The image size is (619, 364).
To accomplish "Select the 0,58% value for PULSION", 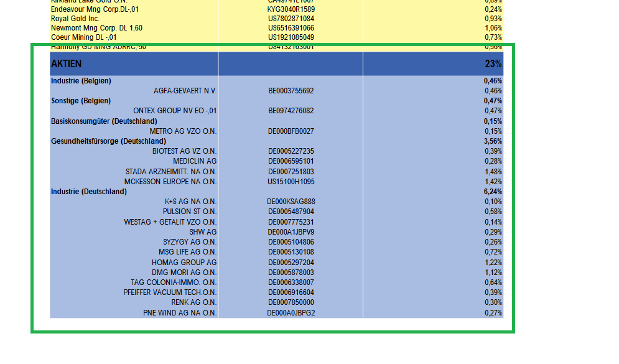I will pos(493,212).
